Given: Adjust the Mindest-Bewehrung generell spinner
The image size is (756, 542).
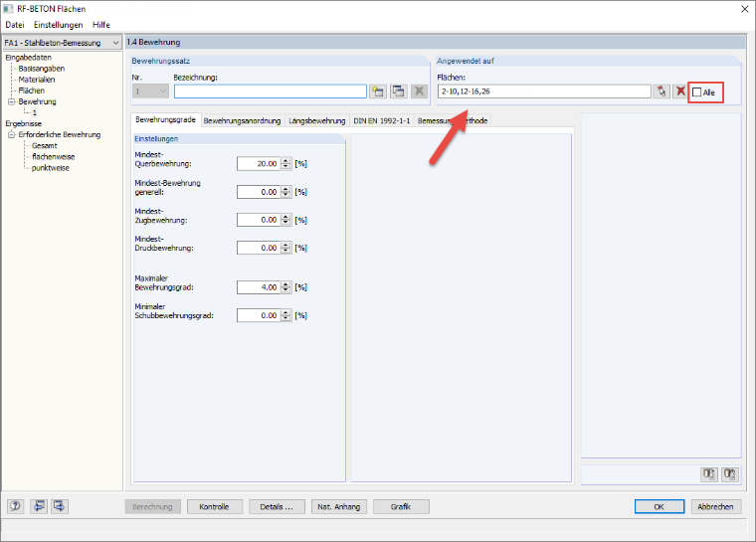Looking at the screenshot, I should [285, 192].
